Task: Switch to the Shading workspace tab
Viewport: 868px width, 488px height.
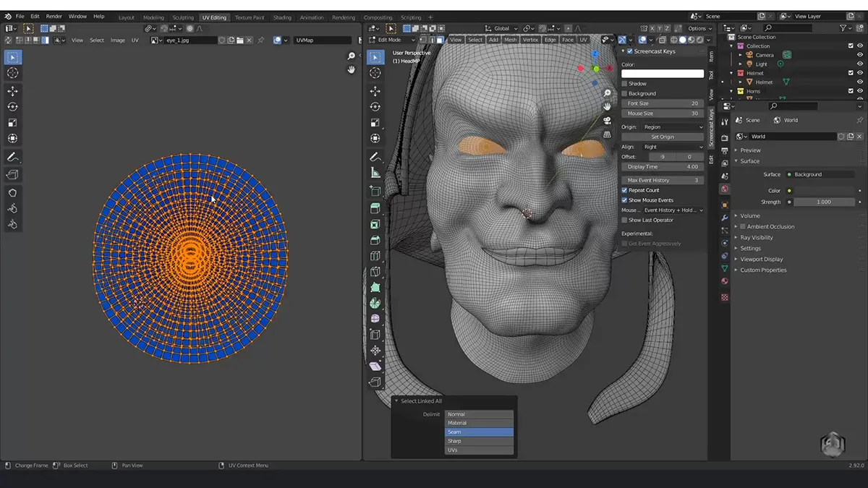Action: (282, 16)
